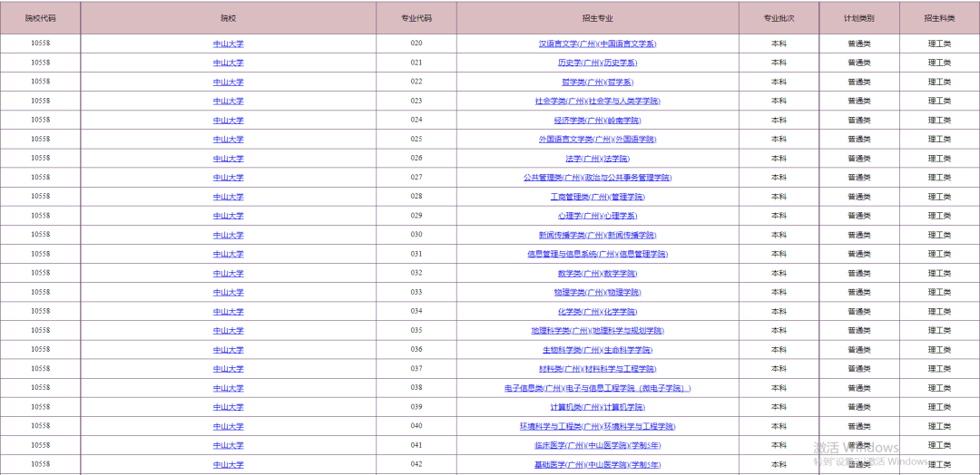Select major code cell 039
This screenshot has height=475, width=980.
pyautogui.click(x=416, y=406)
